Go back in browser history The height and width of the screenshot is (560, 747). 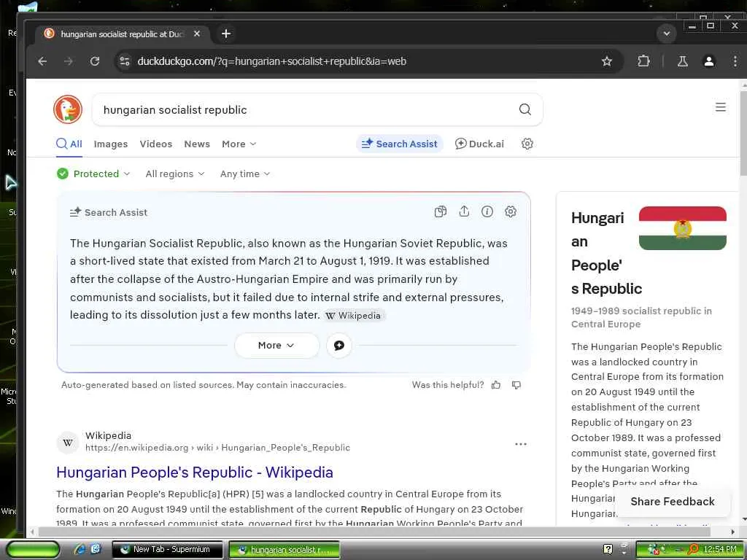(42, 61)
